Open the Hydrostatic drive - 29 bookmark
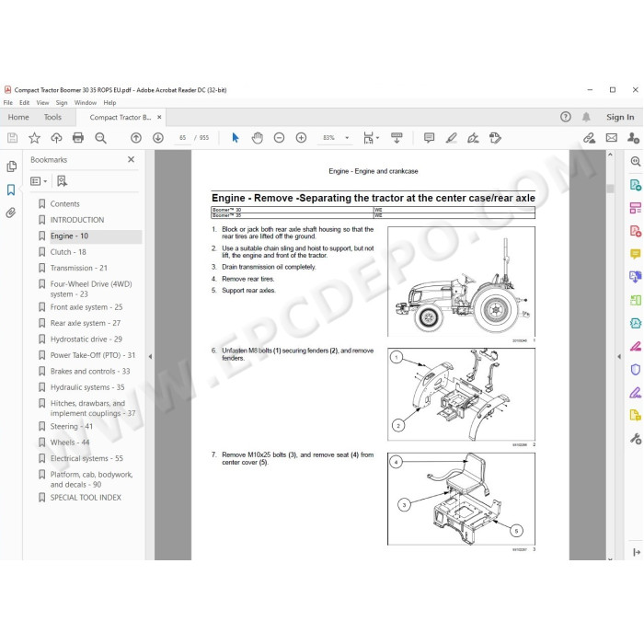The width and height of the screenshot is (644, 644). coord(86,339)
